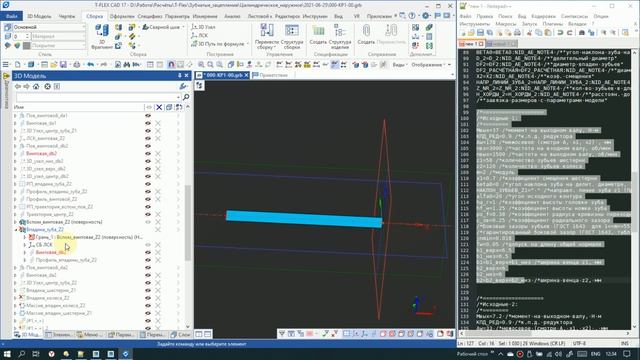640x360 pixels.
Task: Toggle visibility of Впадина_колеса_Z2
Action: 148,298
